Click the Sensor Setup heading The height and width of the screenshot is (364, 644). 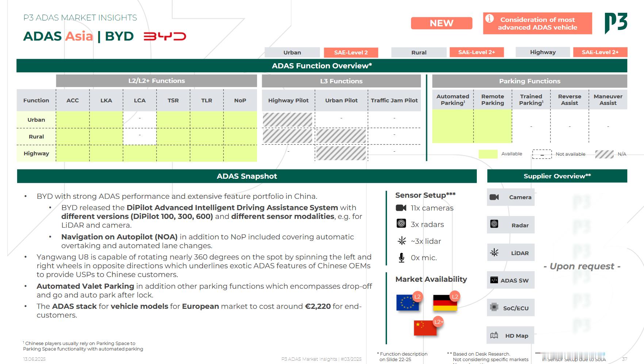coord(425,195)
